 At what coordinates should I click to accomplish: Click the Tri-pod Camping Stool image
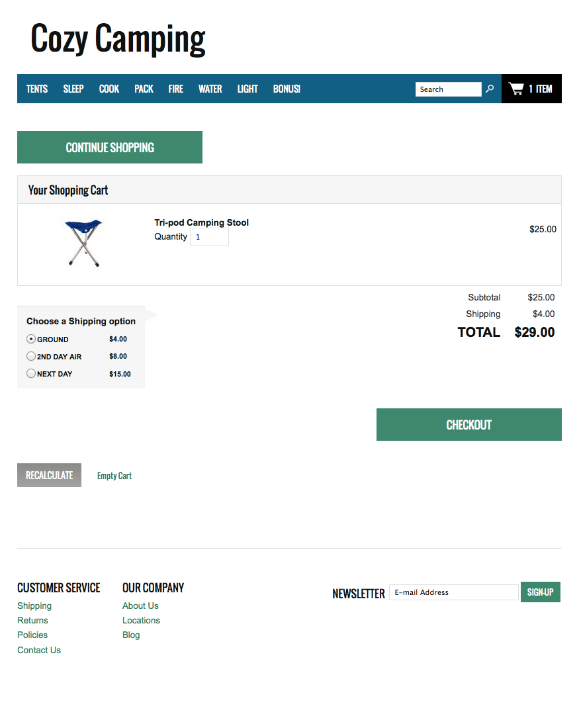[x=84, y=243]
